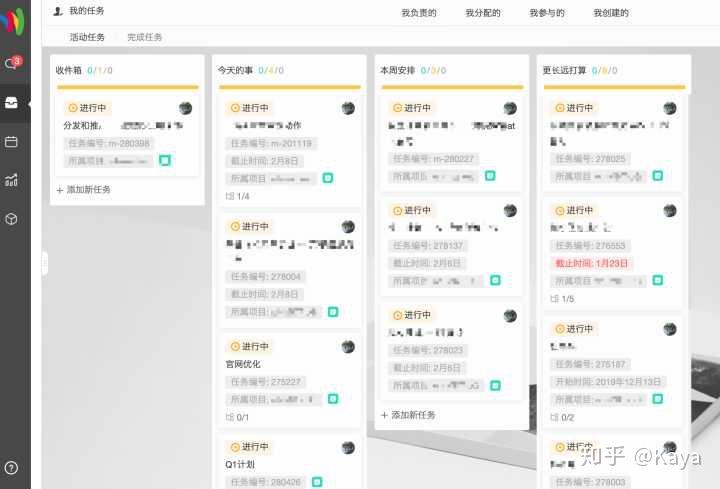Click avatar on task 278025 card
This screenshot has height=489, width=720.
click(x=670, y=108)
